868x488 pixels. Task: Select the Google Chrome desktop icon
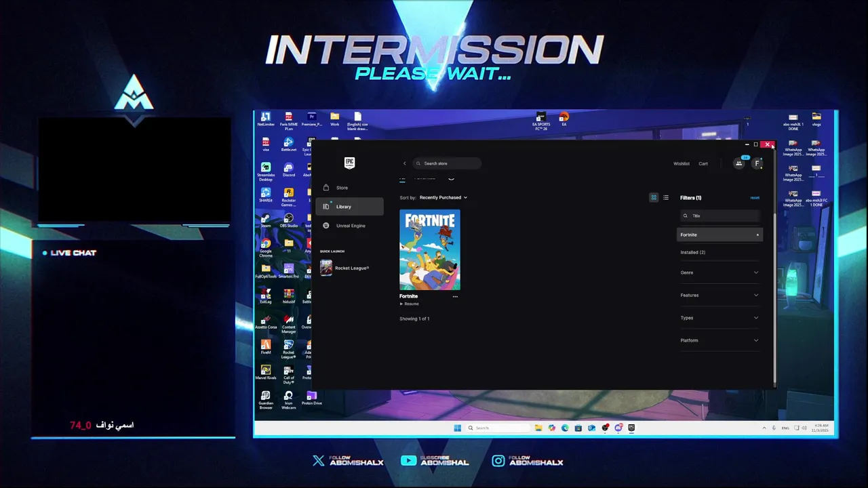coord(266,248)
